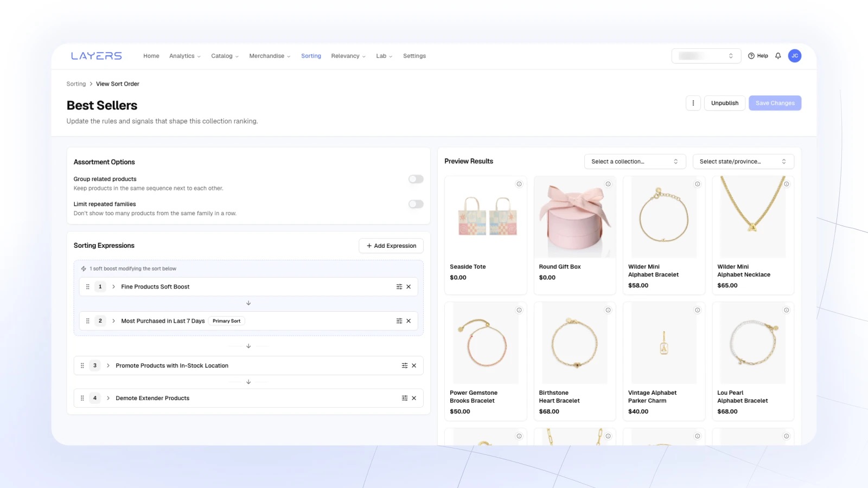868x488 pixels.
Task: Open the Analytics dropdown menu
Action: point(185,56)
